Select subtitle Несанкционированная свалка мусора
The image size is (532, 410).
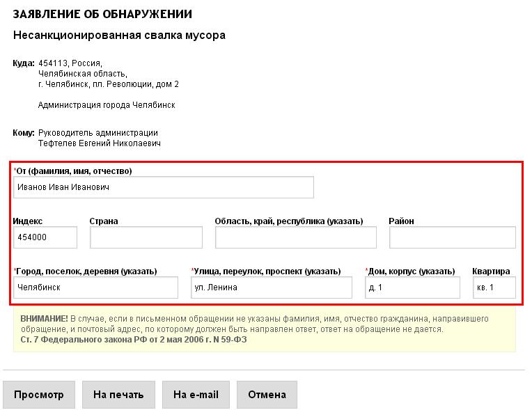point(119,36)
